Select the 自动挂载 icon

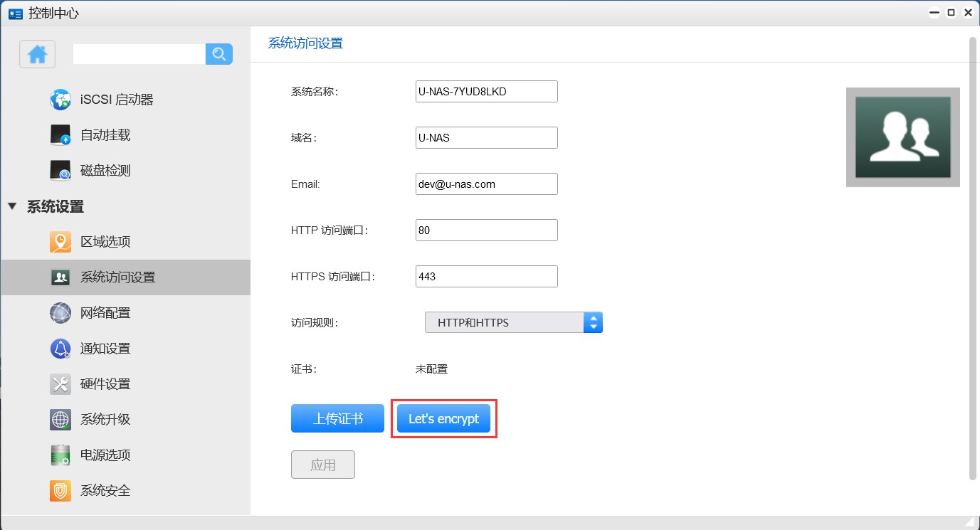[x=60, y=135]
